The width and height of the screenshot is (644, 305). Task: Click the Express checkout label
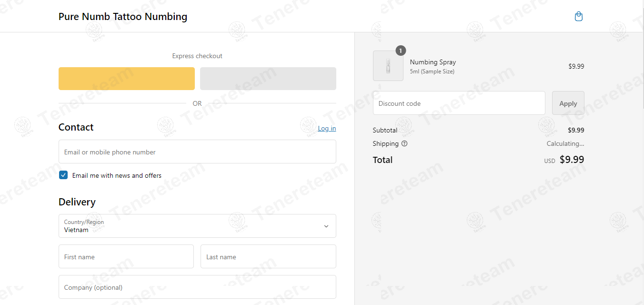pos(197,56)
